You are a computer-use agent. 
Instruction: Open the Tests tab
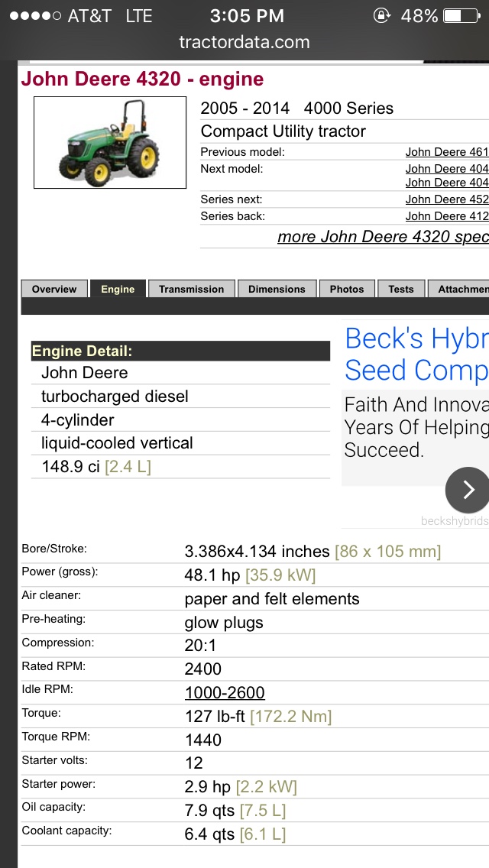(401, 289)
